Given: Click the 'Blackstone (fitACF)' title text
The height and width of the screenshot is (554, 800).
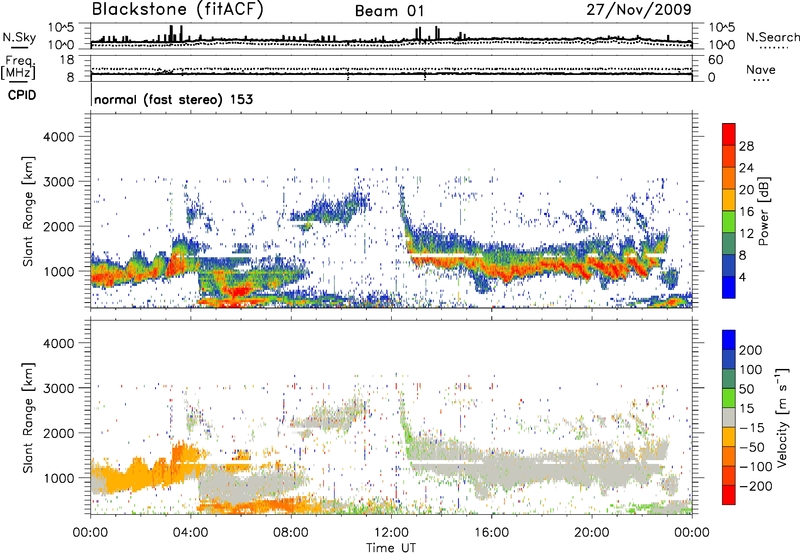Looking at the screenshot, I should pos(177,9).
